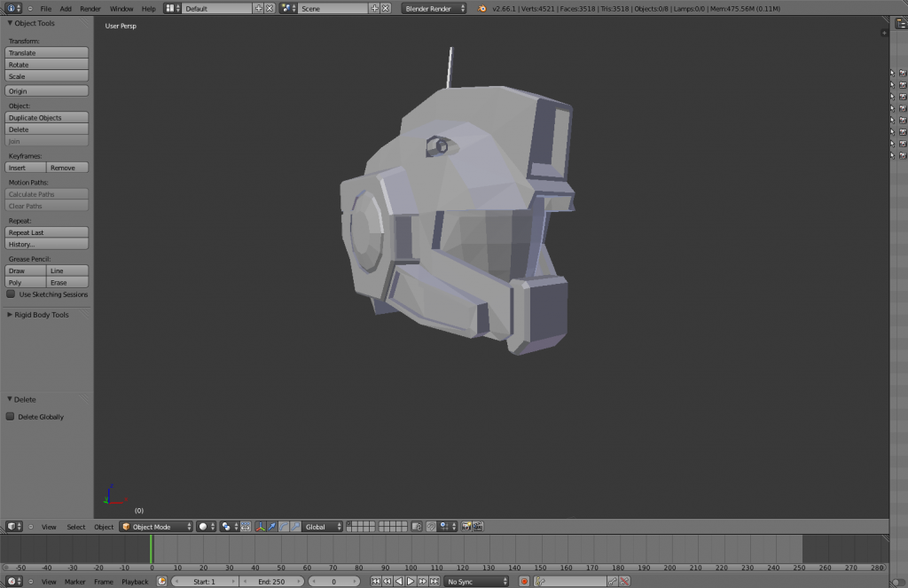
Task: Delete the Default screen layout with X icon
Action: pyautogui.click(x=270, y=8)
